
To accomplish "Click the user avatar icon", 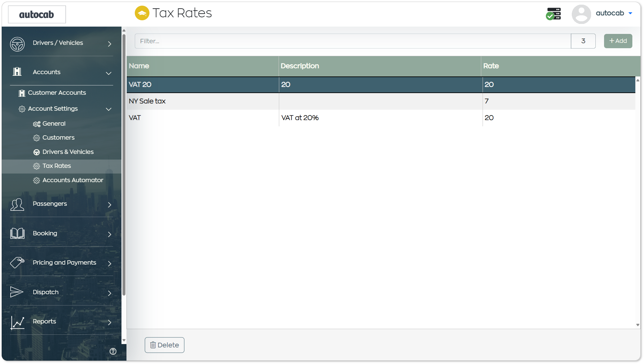I will click(581, 14).
